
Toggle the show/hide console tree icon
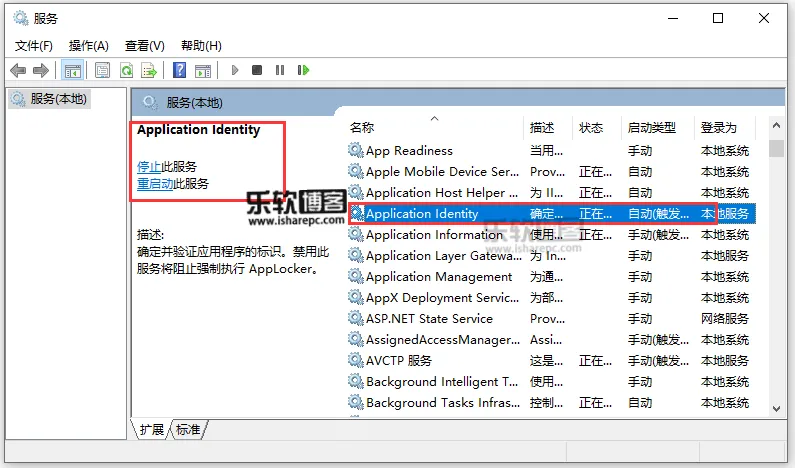[x=72, y=70]
